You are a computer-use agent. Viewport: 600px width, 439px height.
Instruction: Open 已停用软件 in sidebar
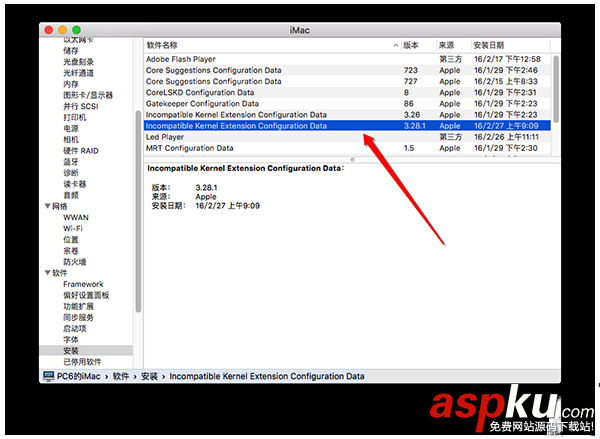click(82, 361)
